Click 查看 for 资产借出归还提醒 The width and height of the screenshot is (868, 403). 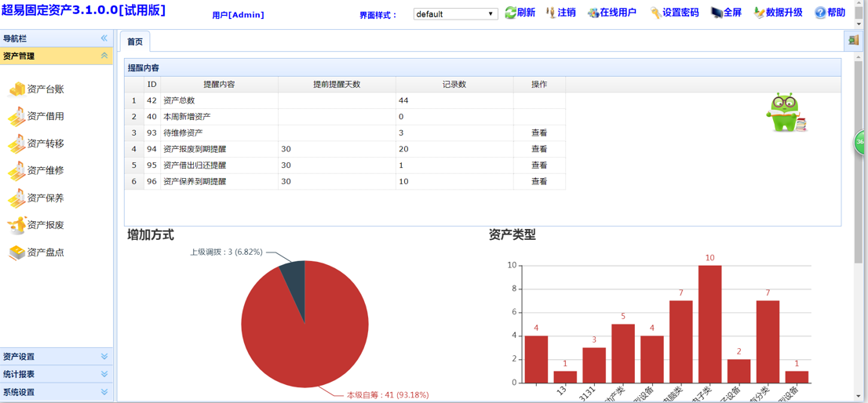[539, 165]
